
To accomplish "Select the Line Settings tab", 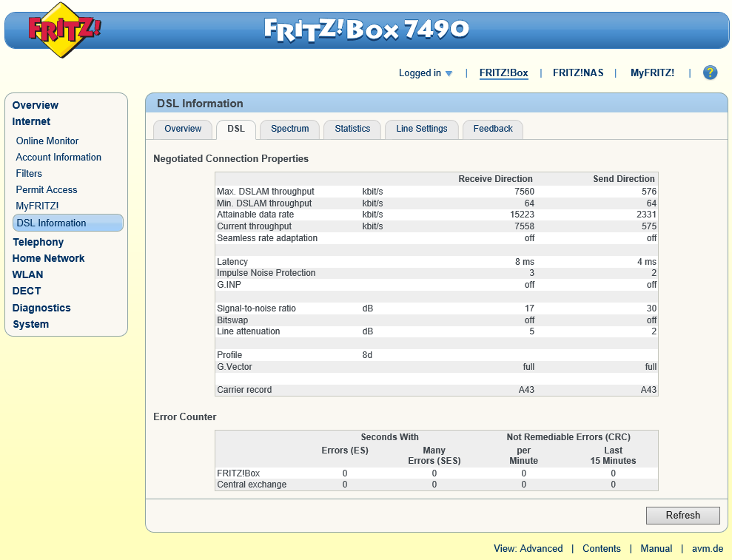I will coord(421,129).
